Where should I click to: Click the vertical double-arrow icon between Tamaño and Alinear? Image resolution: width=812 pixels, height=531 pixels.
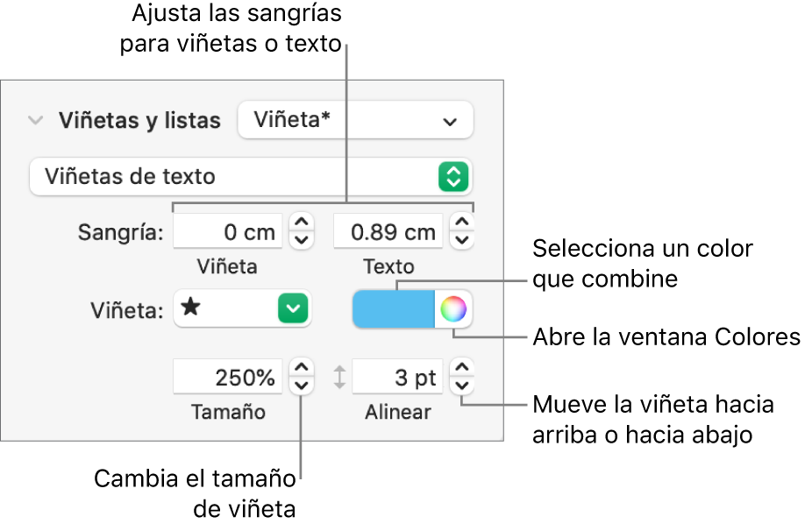tap(338, 377)
